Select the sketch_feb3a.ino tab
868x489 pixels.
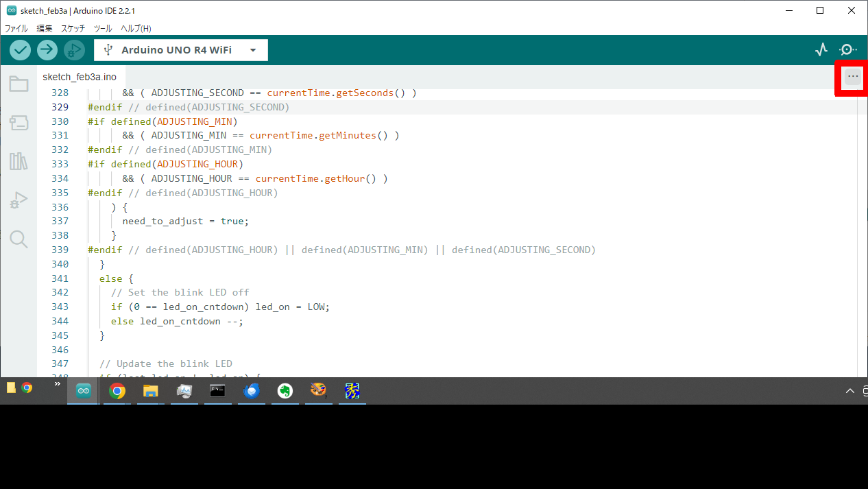click(80, 77)
